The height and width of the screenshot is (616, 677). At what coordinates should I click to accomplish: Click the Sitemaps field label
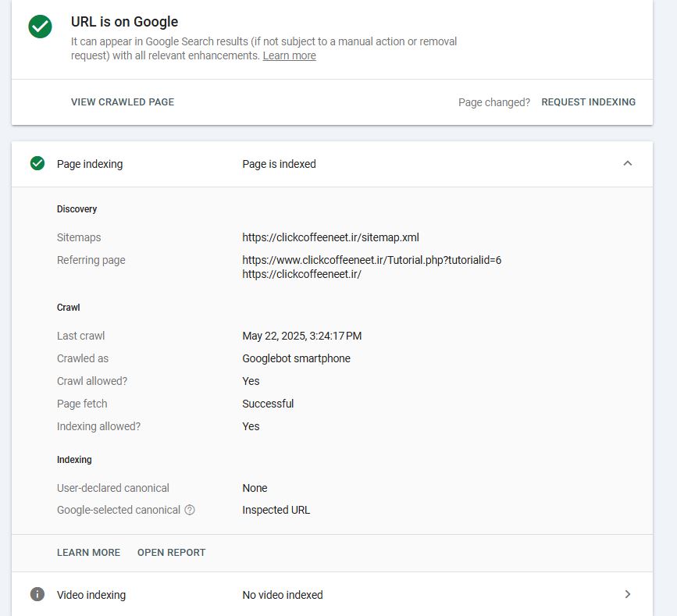click(x=79, y=237)
